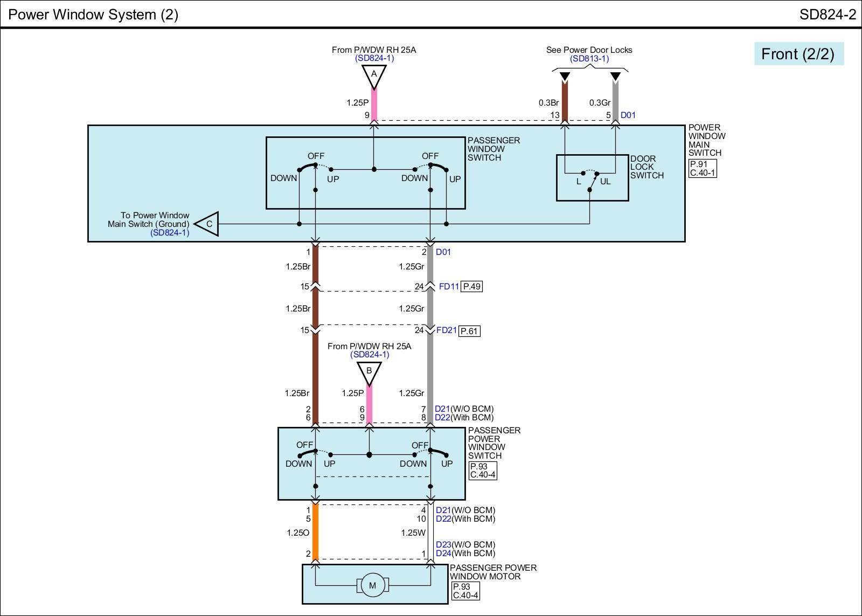Click the FD11 connector link
Screen dimensions: 862x616
(448, 287)
